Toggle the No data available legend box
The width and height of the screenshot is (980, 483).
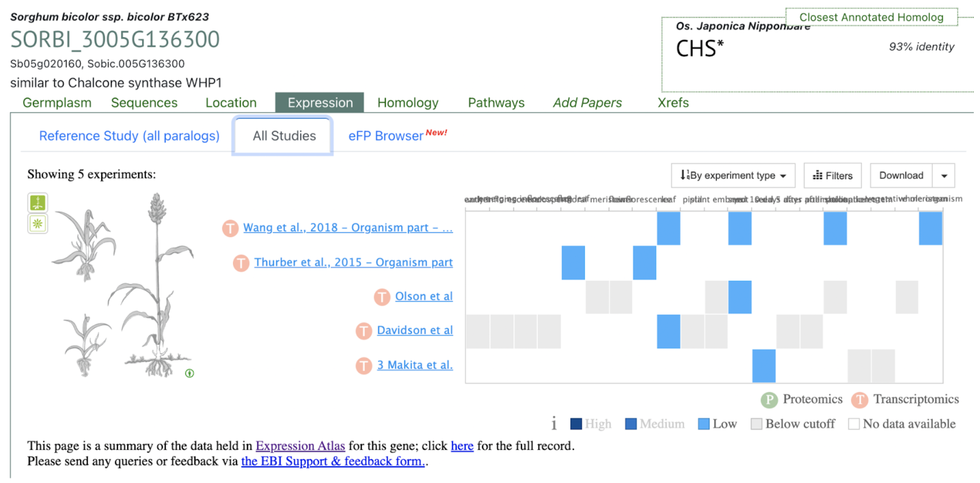(854, 424)
